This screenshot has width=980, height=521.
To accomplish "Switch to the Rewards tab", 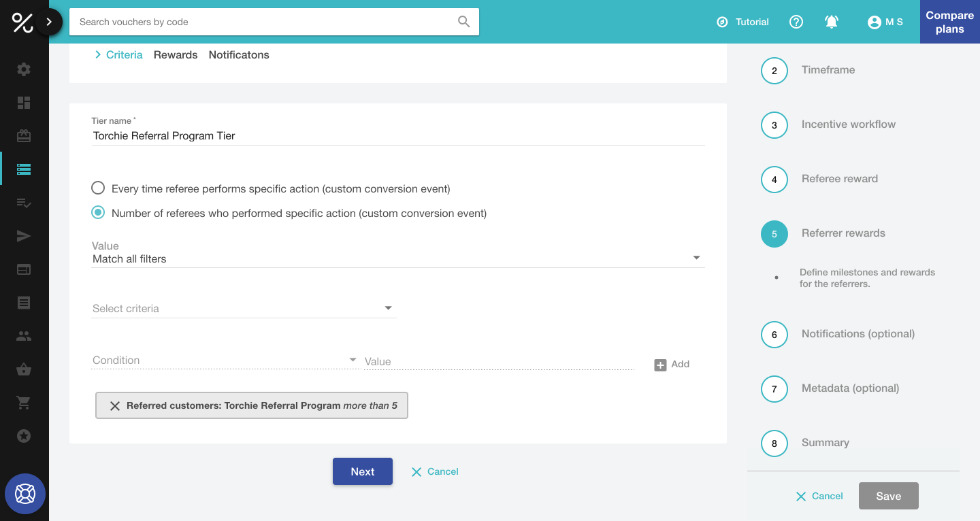I will (x=176, y=55).
